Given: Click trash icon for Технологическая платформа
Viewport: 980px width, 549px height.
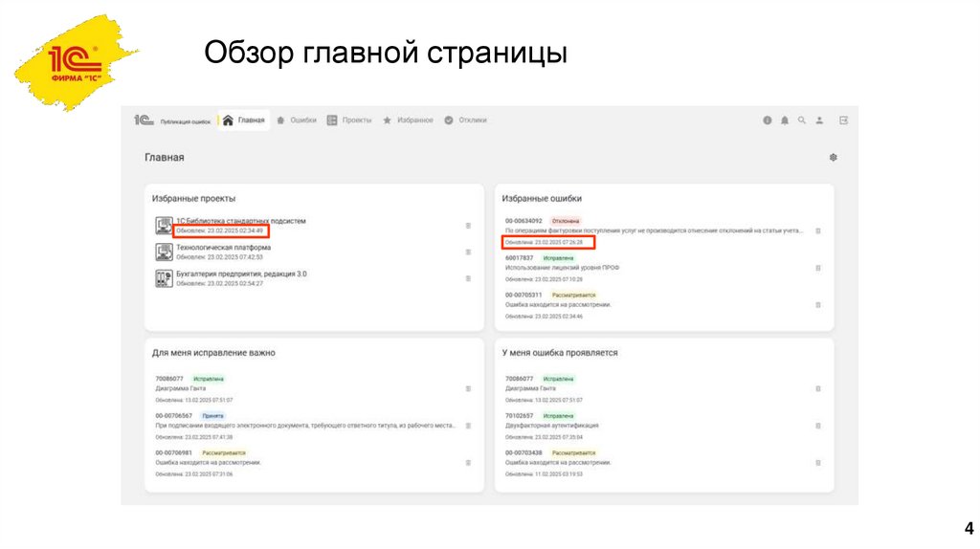Looking at the screenshot, I should (468, 253).
